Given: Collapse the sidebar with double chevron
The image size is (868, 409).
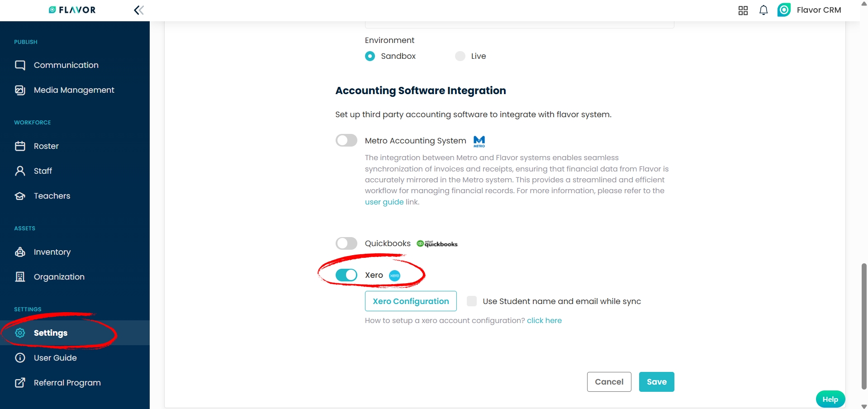Looking at the screenshot, I should click(x=139, y=10).
